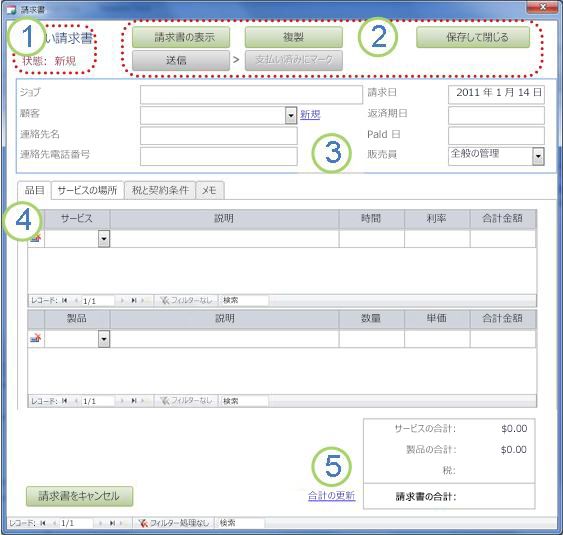Switch to the メモ tab
Viewport: 563px width, 535px height.
(x=210, y=190)
